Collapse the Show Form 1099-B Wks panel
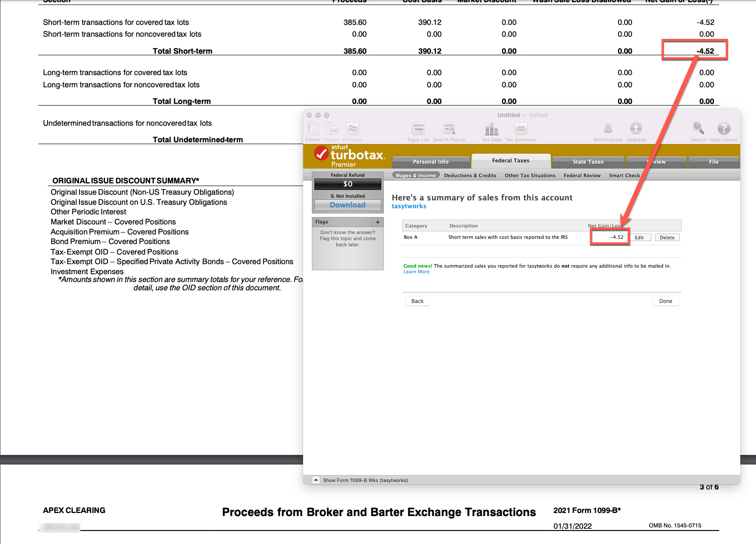Viewport: 756px width, 544px height. pyautogui.click(x=315, y=480)
